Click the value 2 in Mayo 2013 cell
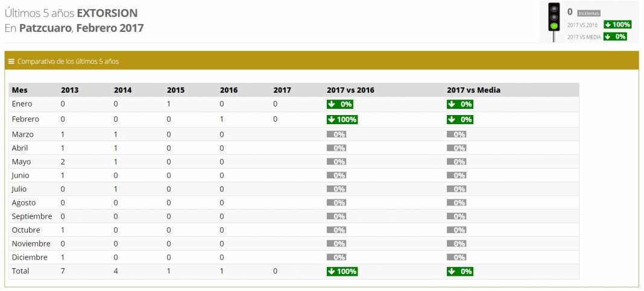The height and width of the screenshot is (291, 644). pos(63,162)
